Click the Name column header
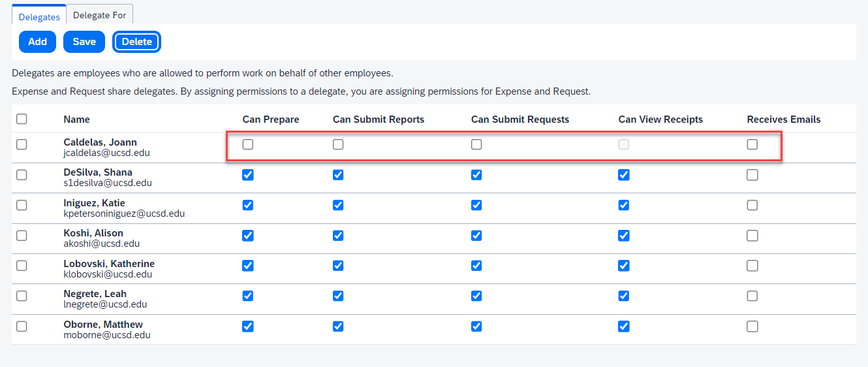Viewport: 868px width, 367px height. tap(77, 120)
